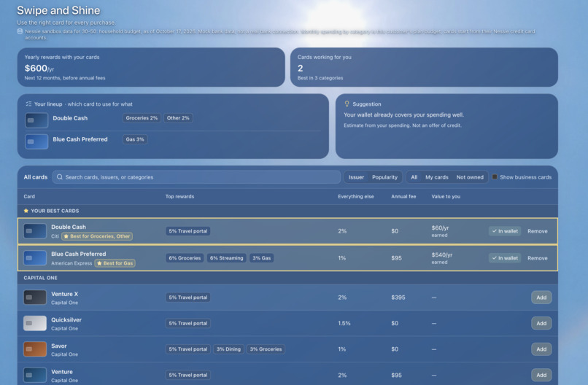The width and height of the screenshot is (588, 385).
Task: Click Venture X $395 annual fee
Action: (398, 297)
